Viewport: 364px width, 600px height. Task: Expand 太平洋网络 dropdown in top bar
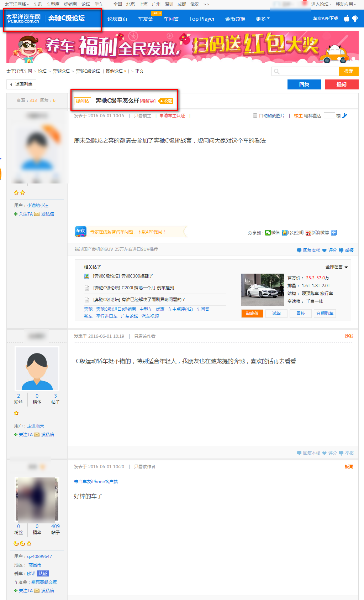pyautogui.click(x=17, y=4)
